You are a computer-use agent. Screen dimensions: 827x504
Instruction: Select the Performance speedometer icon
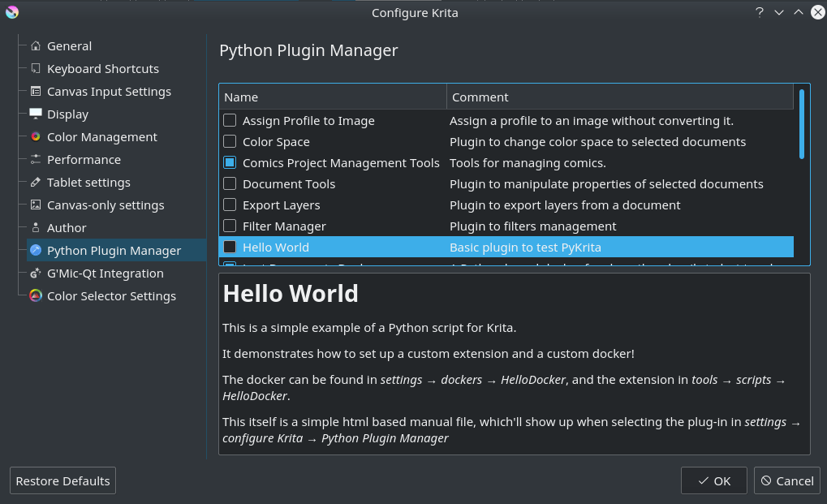pyautogui.click(x=36, y=159)
